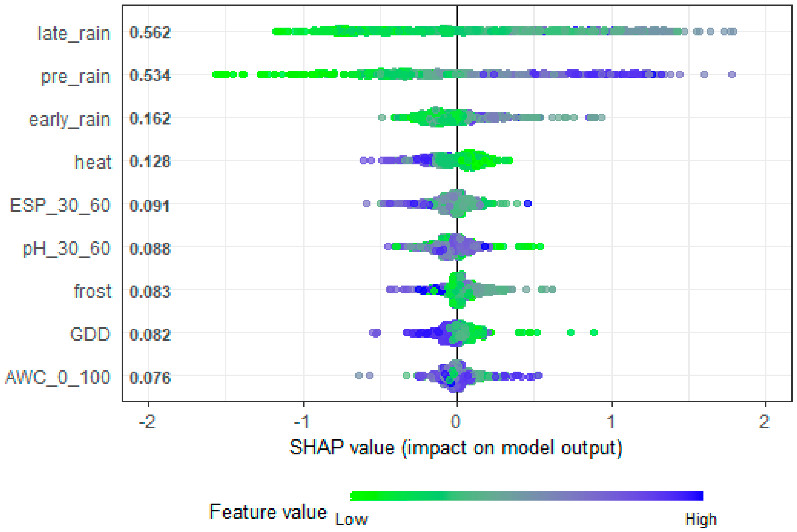This screenshot has height=532, width=797.
Task: Click the feature value color gradient bar
Action: tap(527, 496)
